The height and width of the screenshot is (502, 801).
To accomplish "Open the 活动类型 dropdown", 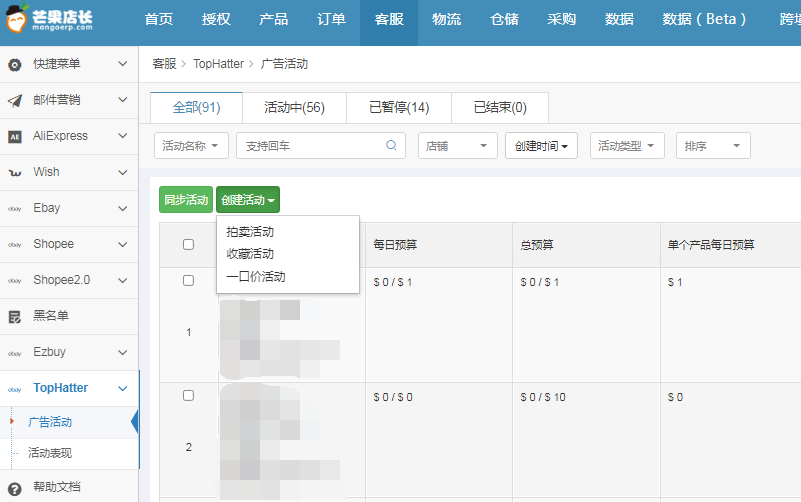I will pos(627,146).
